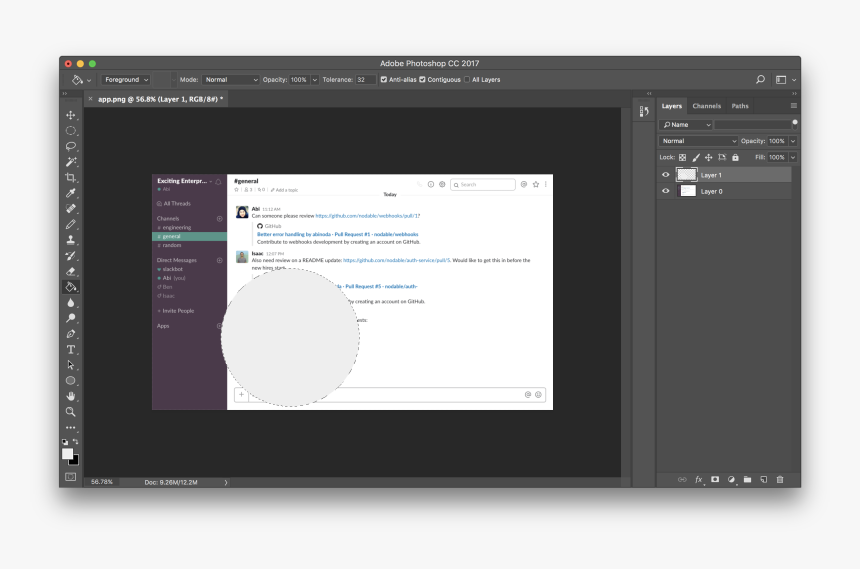Switch to the Channels tab
The image size is (860, 569).
(706, 106)
